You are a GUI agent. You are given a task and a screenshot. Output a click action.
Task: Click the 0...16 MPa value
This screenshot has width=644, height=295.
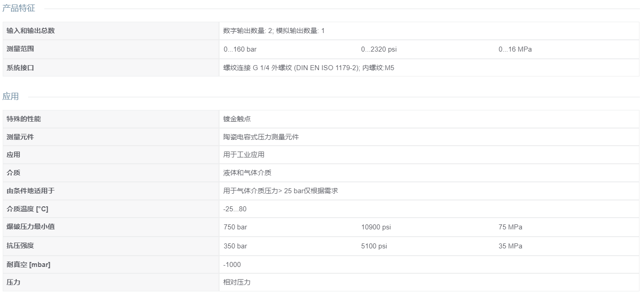point(515,49)
